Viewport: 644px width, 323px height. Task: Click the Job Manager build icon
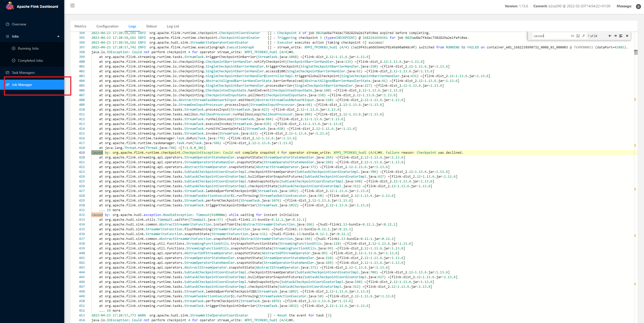pyautogui.click(x=8, y=85)
